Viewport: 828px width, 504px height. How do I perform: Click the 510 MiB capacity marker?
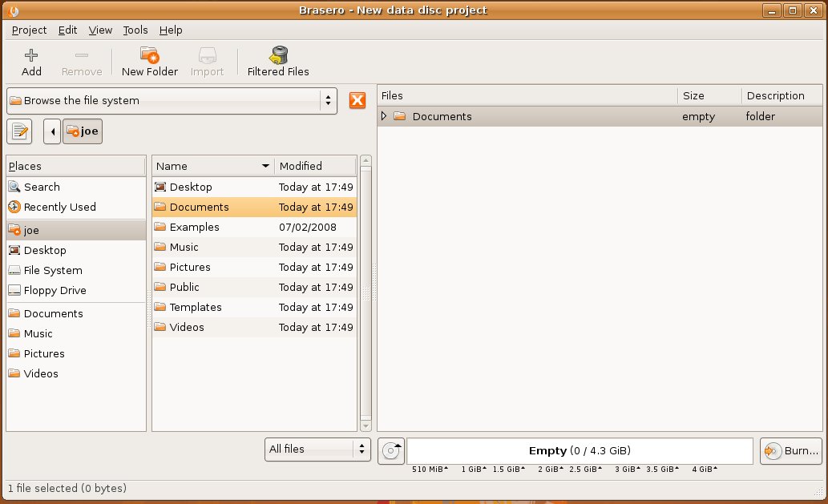click(430, 470)
